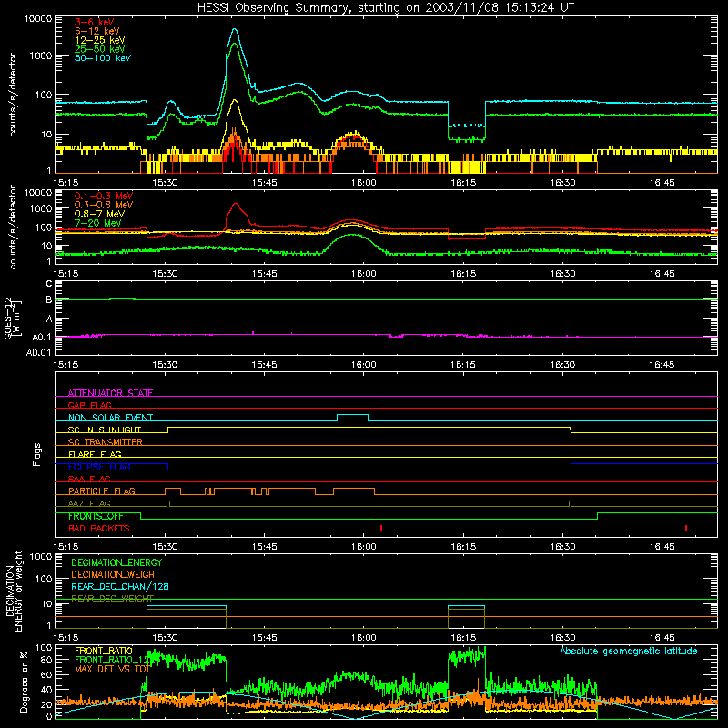This screenshot has width=728, height=728.
Task: Click the '15:30' tick label under the top plot
Action: tap(166, 183)
